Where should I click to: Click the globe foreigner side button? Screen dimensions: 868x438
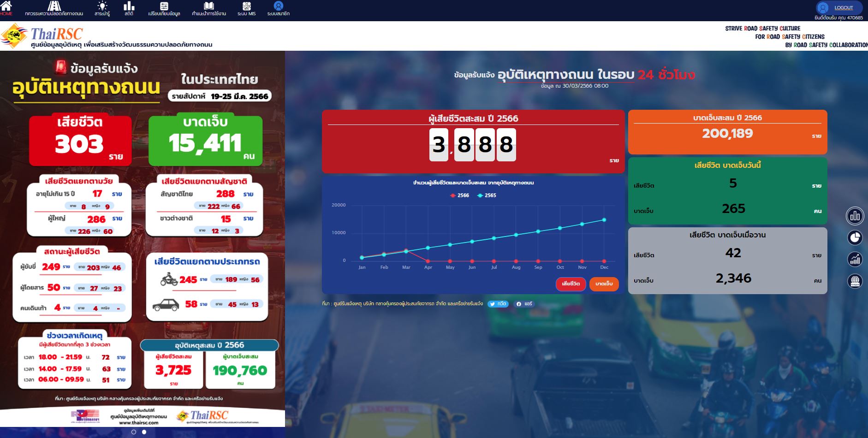855,281
